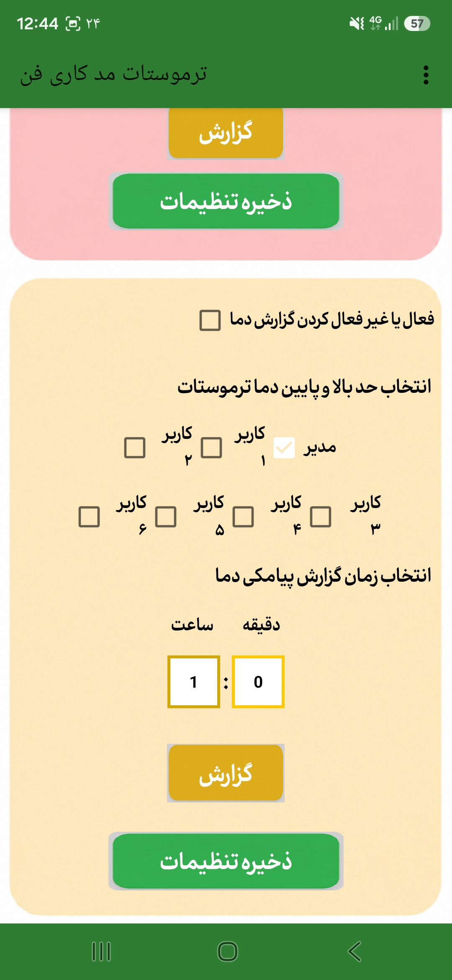Open recent apps navigation icon
This screenshot has width=452, height=980.
pos(101,951)
